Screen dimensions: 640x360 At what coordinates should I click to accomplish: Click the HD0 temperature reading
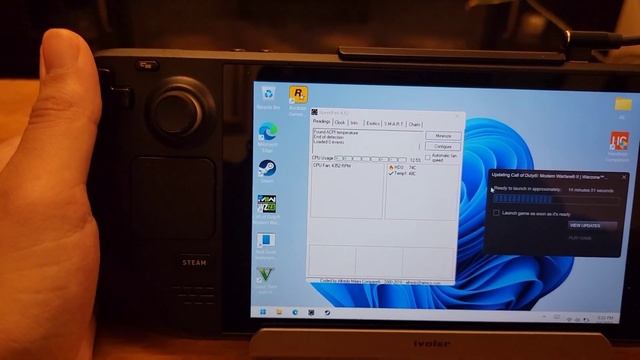(405, 168)
